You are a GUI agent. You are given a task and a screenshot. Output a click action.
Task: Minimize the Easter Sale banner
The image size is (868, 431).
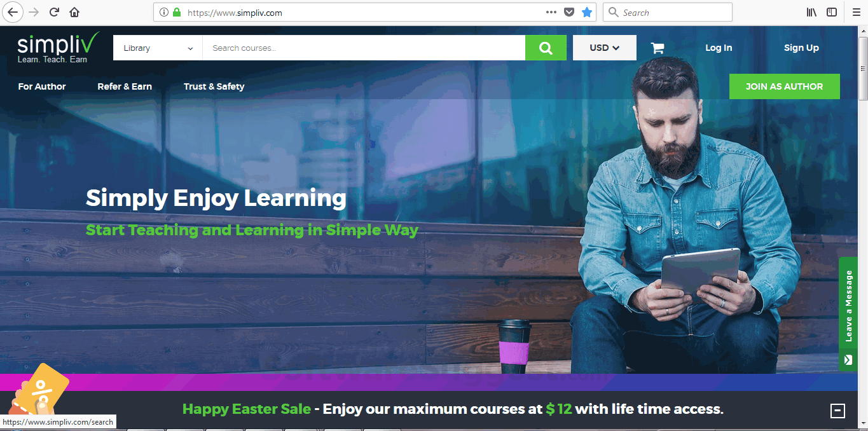pyautogui.click(x=837, y=411)
